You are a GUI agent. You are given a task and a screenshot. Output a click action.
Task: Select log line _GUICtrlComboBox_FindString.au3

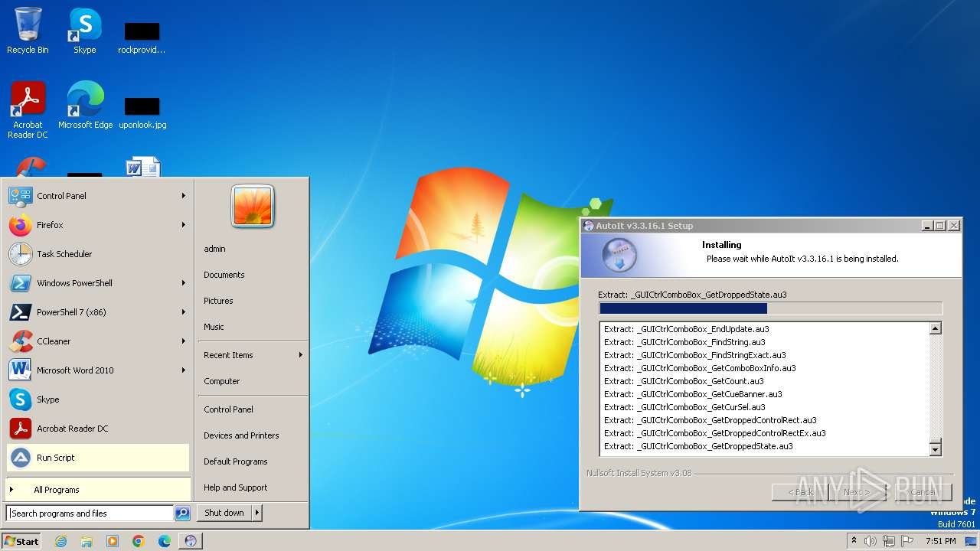pos(684,342)
